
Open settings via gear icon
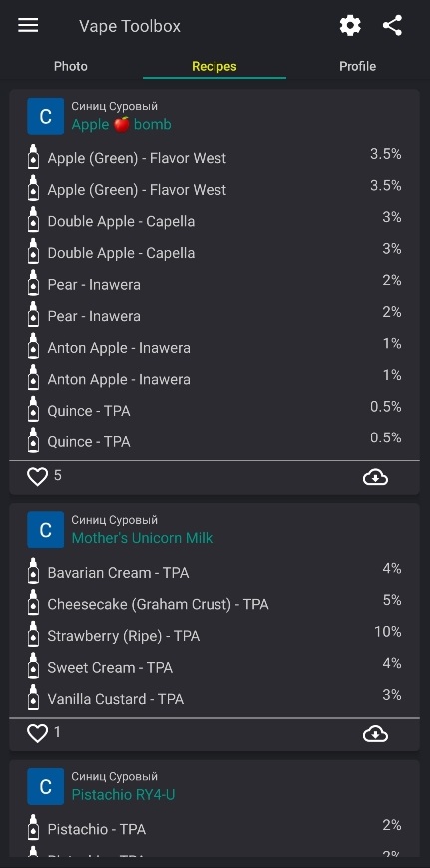click(x=350, y=26)
